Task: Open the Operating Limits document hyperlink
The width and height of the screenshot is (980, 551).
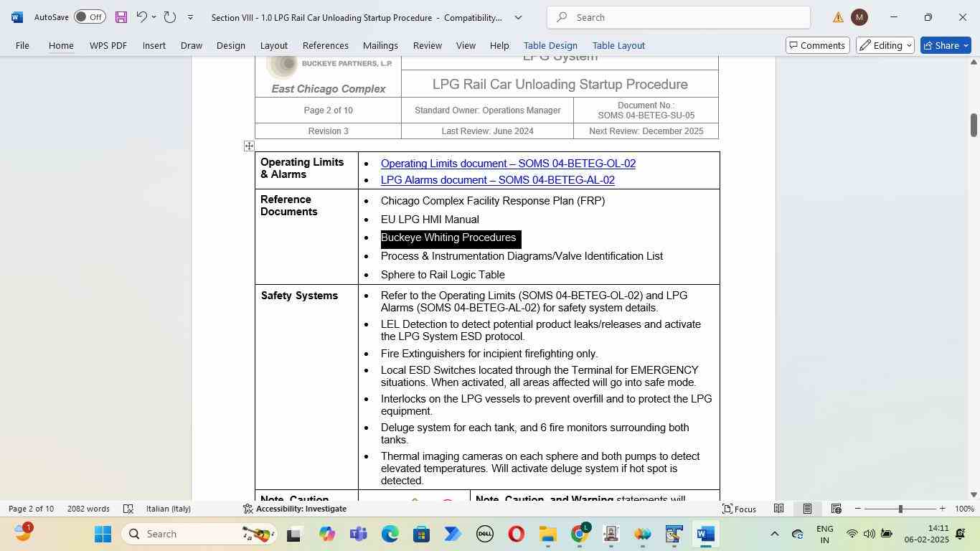Action: 507,164
